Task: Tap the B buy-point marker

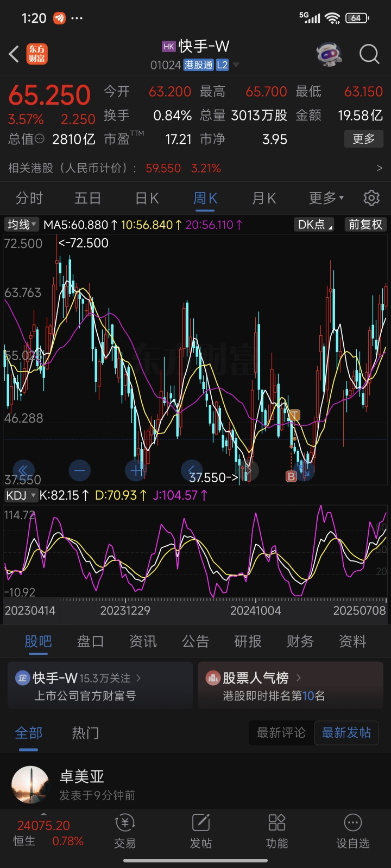Action: click(291, 476)
